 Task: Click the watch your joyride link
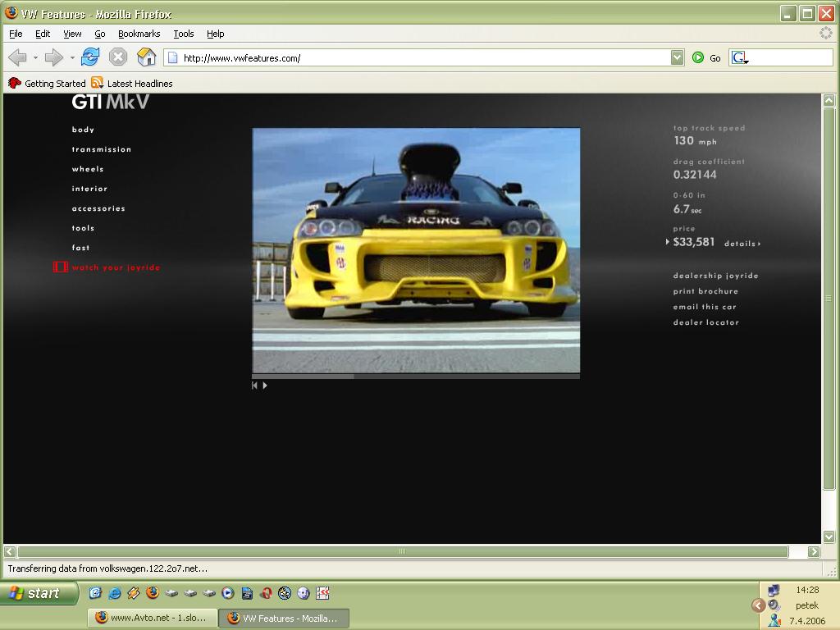pos(116,267)
